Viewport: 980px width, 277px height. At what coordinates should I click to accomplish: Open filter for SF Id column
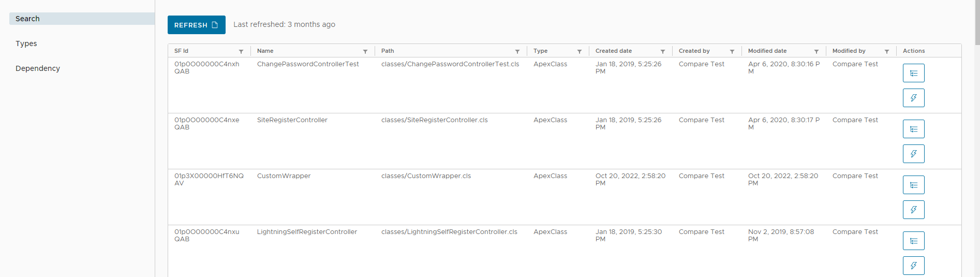pyautogui.click(x=241, y=51)
